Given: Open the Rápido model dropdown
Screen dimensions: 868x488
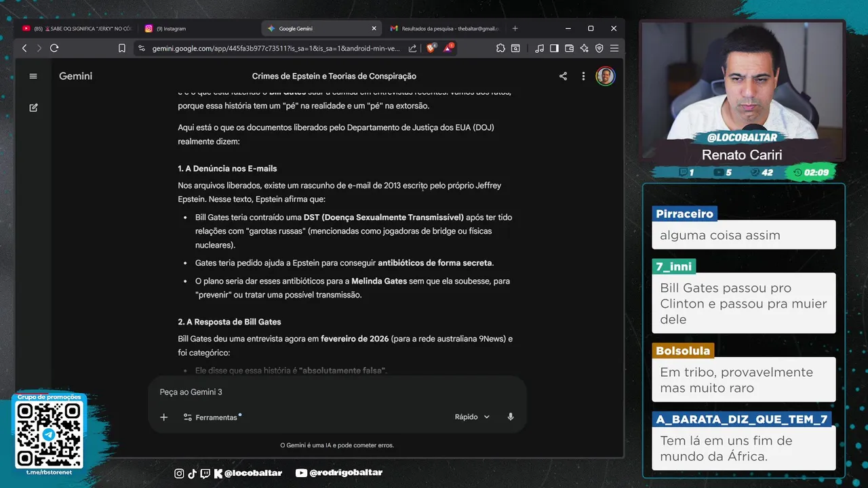Looking at the screenshot, I should [472, 417].
